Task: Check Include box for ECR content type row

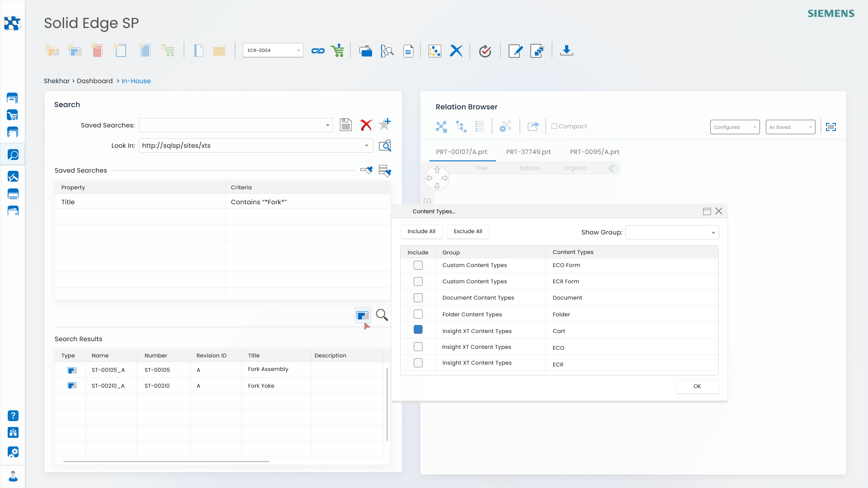Action: point(418,363)
